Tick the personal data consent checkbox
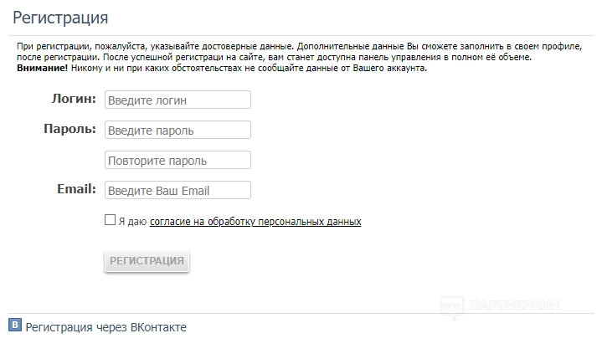Image resolution: width=602 pixels, height=364 pixels. [110, 221]
